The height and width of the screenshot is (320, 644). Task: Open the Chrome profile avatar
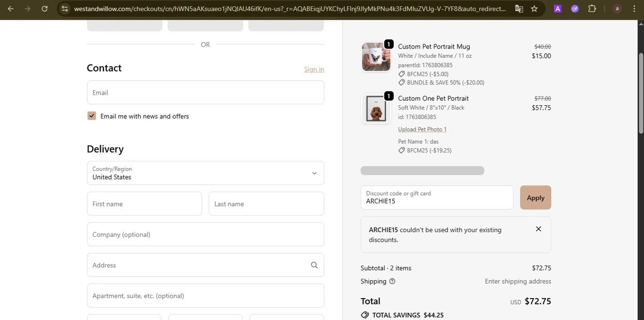click(617, 9)
